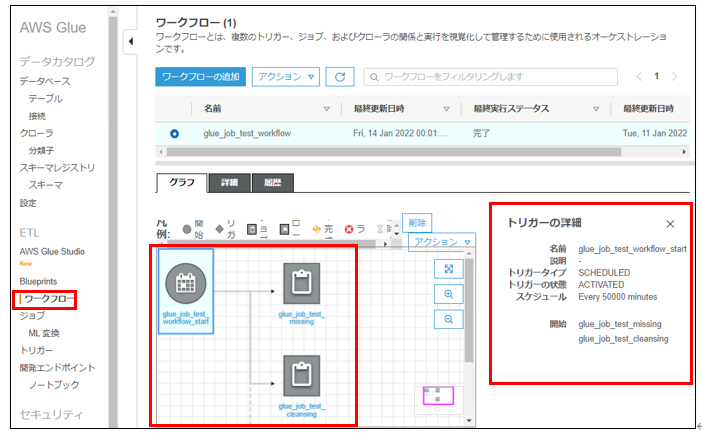Zoom out of the workflow graph
This screenshot has height=433, width=702.
click(x=449, y=319)
